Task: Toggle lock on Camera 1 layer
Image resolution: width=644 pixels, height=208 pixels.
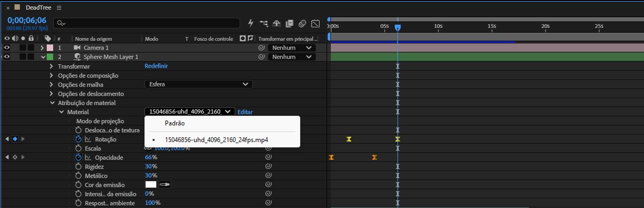Action: [x=31, y=48]
